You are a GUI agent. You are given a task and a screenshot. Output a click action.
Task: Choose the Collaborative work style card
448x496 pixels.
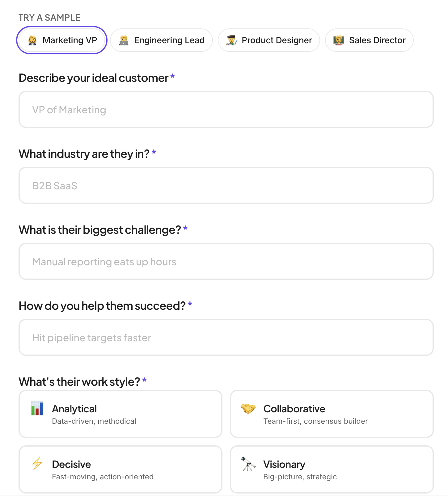coord(332,414)
